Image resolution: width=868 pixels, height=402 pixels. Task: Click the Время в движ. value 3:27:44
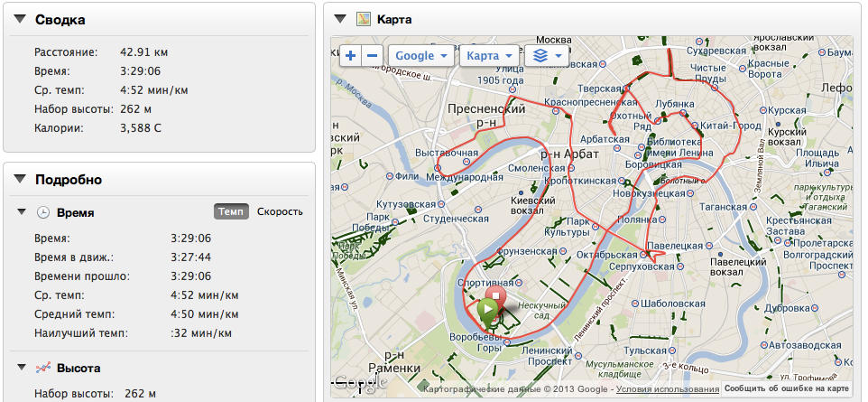[191, 257]
